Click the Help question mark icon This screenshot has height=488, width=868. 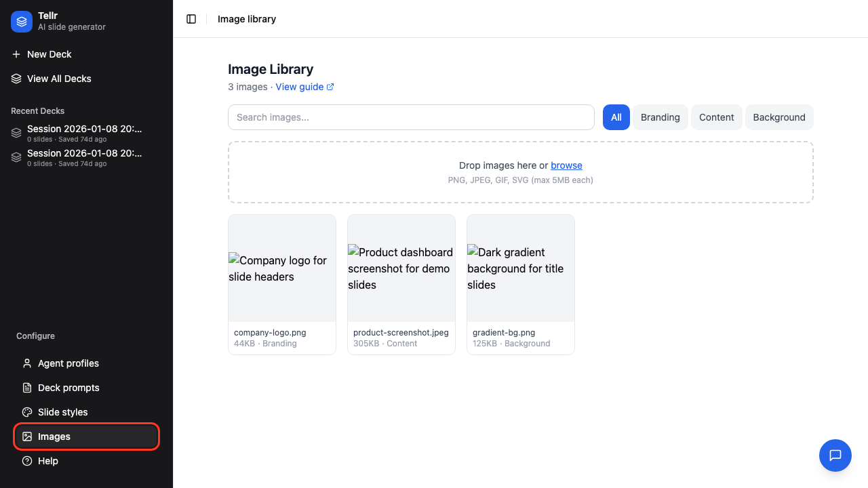(x=26, y=461)
